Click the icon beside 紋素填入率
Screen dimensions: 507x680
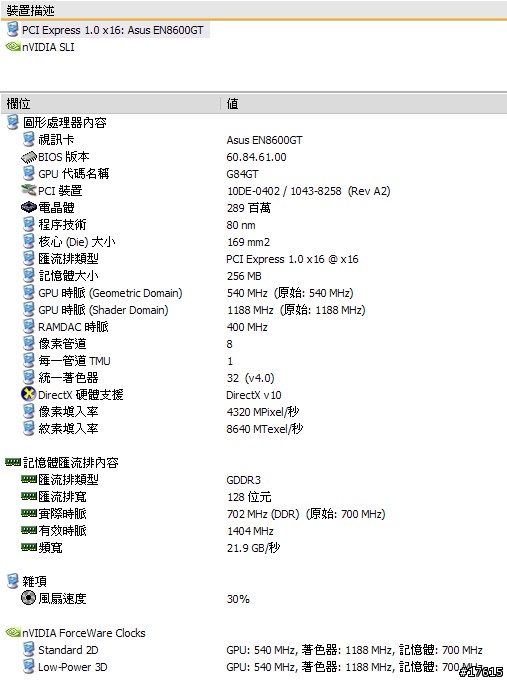coord(28,428)
